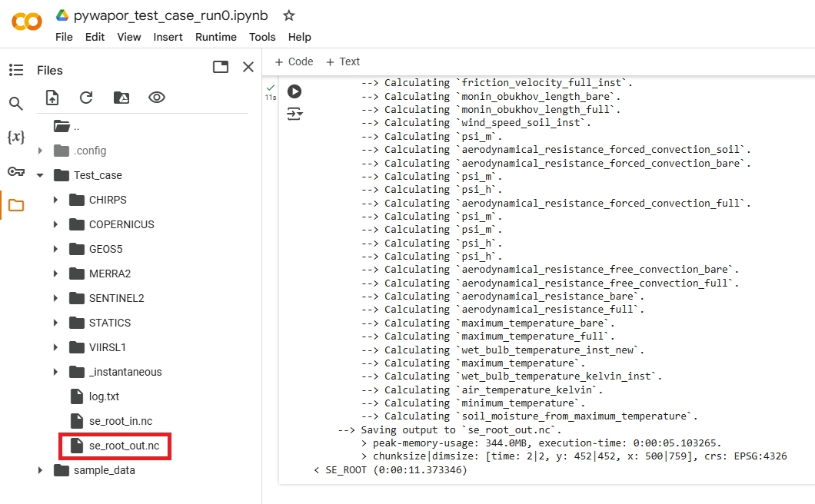This screenshot has width=815, height=504.
Task: Run the cell with play button
Action: coord(294,91)
